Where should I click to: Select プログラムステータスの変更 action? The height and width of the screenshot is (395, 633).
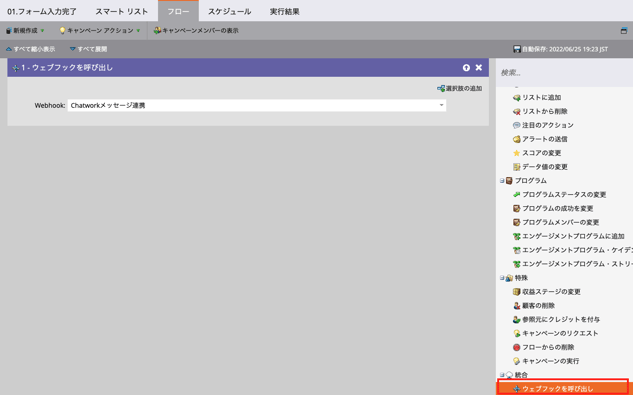click(560, 195)
